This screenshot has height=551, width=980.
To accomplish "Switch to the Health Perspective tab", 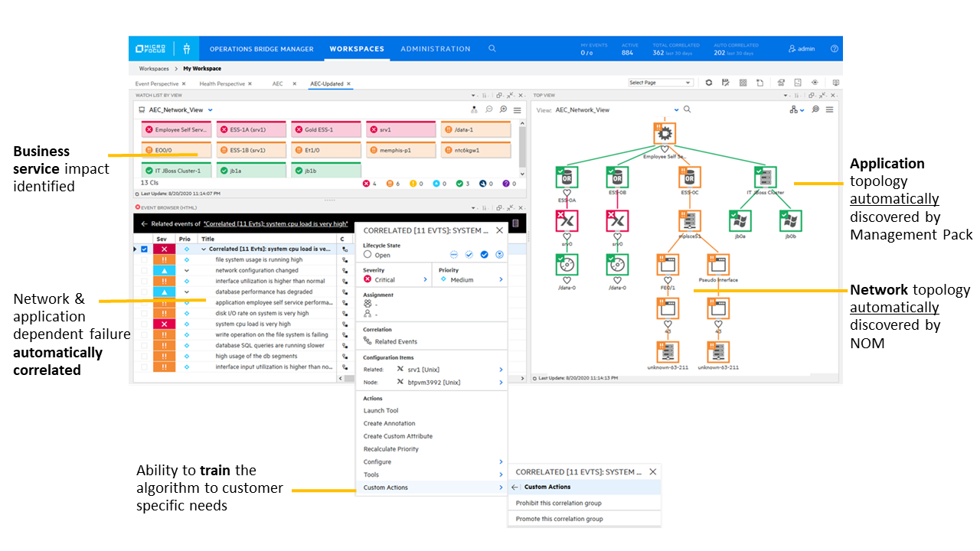I will pyautogui.click(x=222, y=84).
